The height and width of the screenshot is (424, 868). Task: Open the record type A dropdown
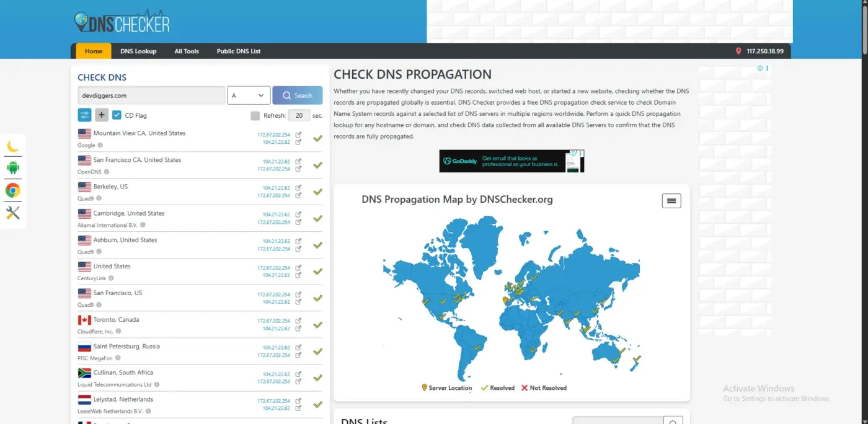249,95
